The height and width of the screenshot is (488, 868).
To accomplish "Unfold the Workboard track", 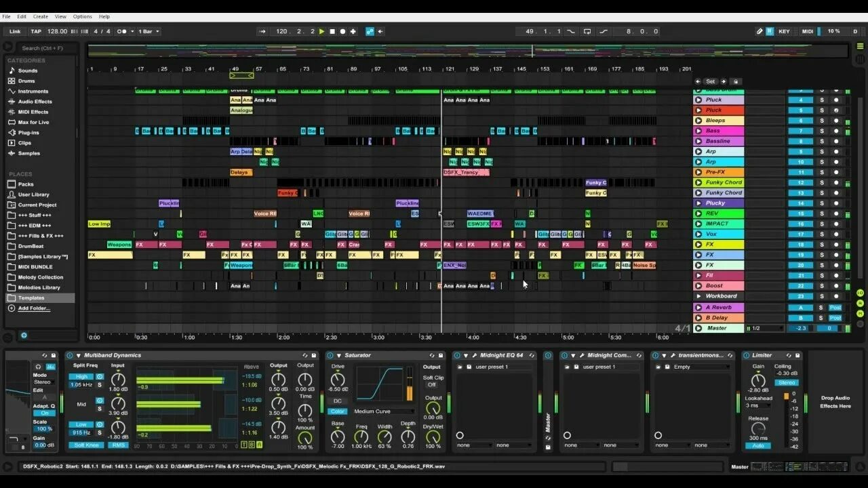I will (x=698, y=296).
